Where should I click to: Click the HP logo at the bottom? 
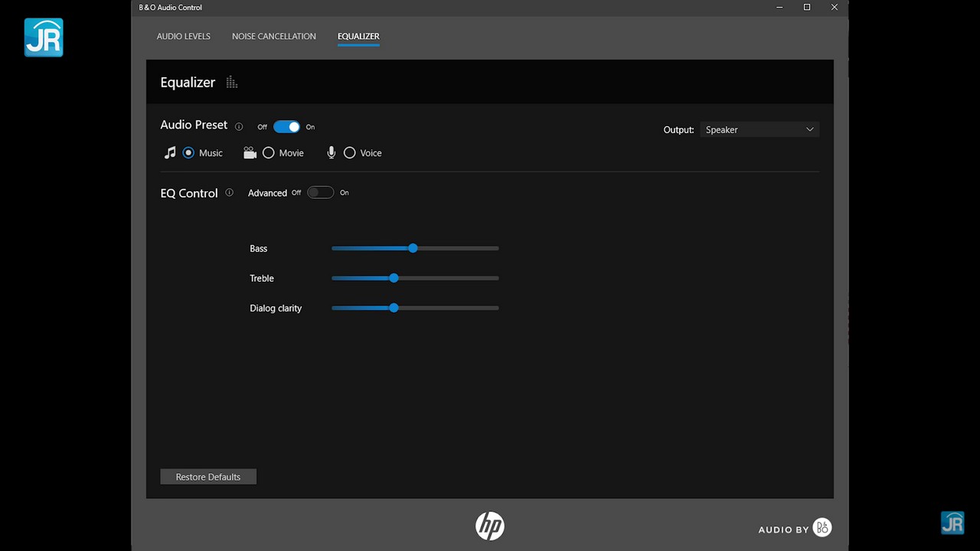tap(490, 526)
